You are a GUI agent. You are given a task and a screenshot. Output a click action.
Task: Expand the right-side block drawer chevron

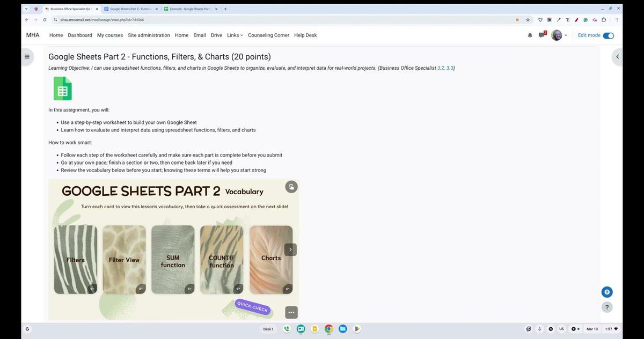point(617,56)
